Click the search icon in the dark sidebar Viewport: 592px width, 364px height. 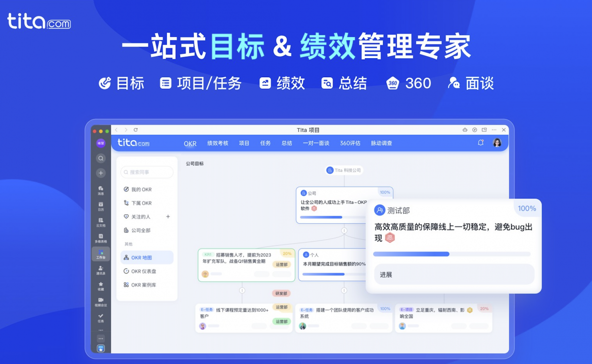[x=101, y=158]
